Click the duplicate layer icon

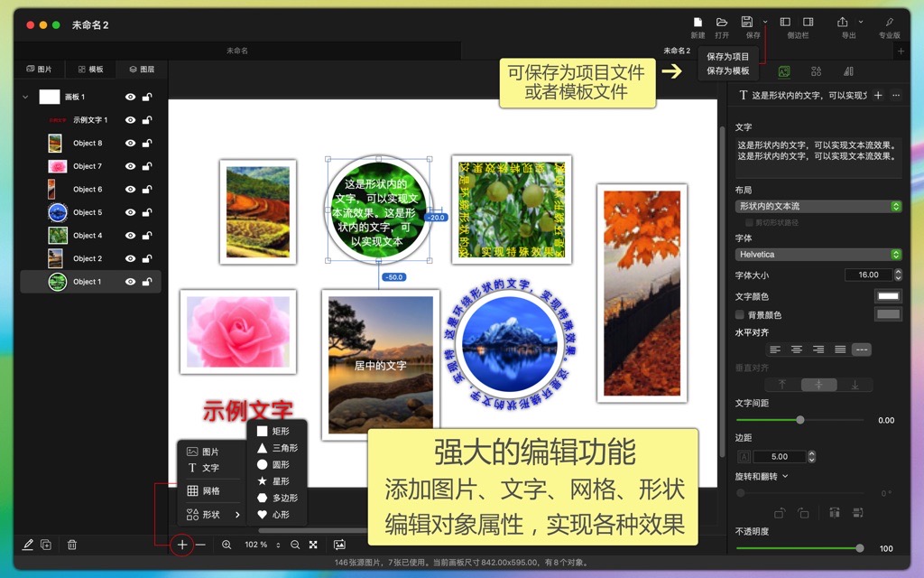click(x=46, y=545)
